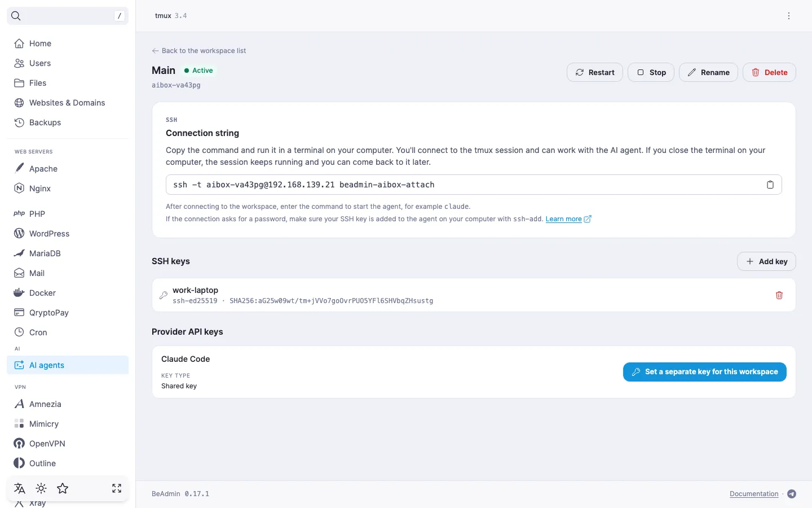This screenshot has width=812, height=508.
Task: Open QryptoPay section
Action: pyautogui.click(x=68, y=313)
